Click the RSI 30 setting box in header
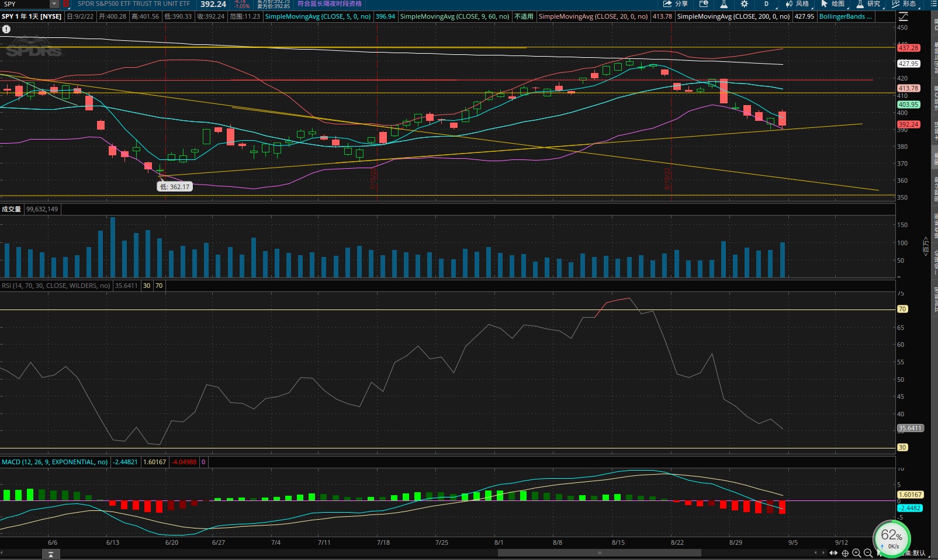Viewport: 938px width, 560px height. point(147,286)
